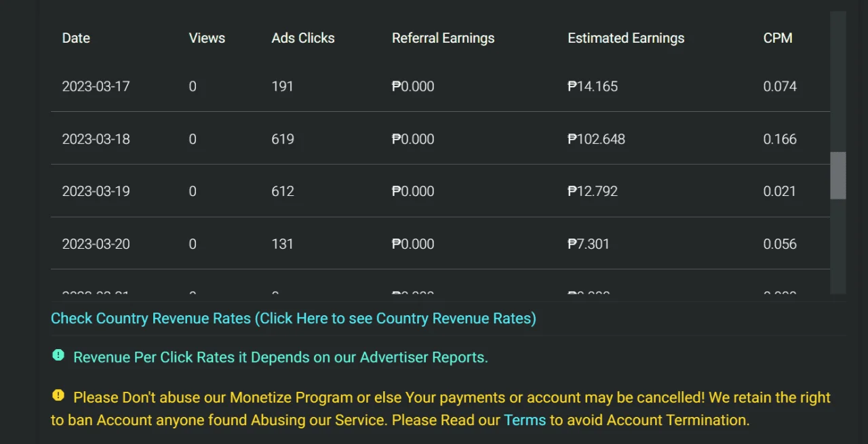Click the table's vertical scrollbar thumb
Image resolution: width=868 pixels, height=444 pixels.
tap(838, 176)
